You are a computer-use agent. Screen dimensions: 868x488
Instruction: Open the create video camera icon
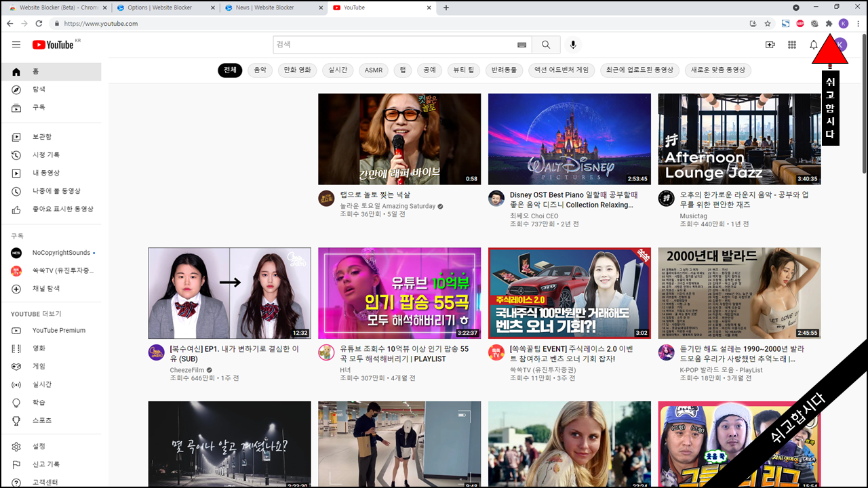coord(770,45)
